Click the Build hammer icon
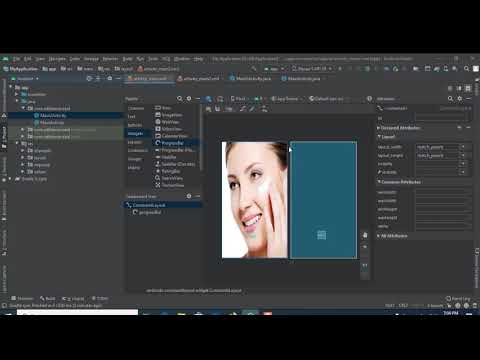 coord(254,69)
